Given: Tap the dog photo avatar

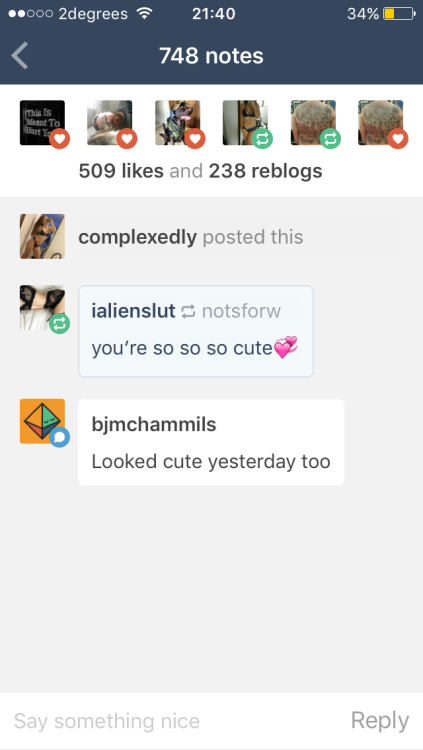Looking at the screenshot, I should (178, 122).
